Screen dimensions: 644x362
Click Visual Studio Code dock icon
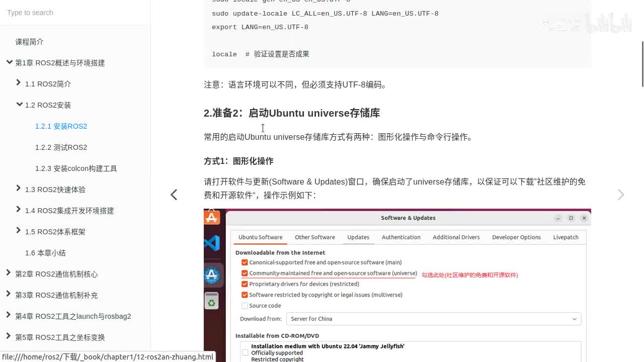212,243
